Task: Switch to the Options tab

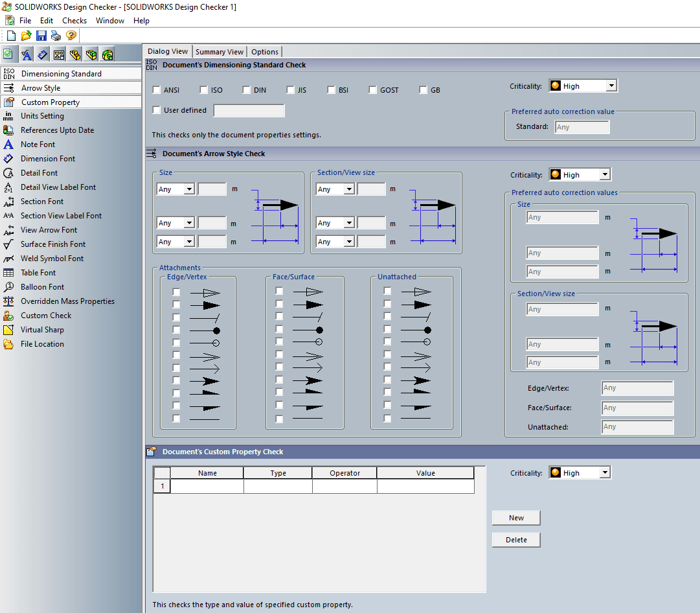Action: (x=265, y=52)
